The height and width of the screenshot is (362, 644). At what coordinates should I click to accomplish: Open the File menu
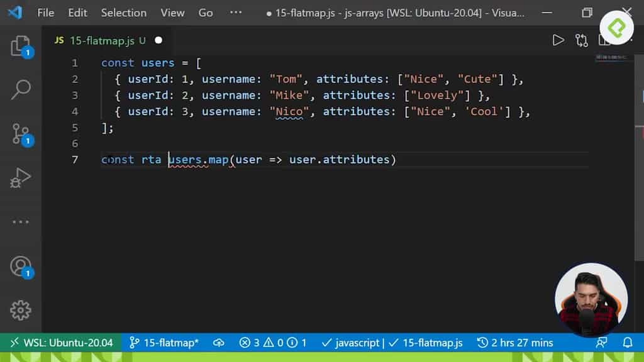[45, 12]
